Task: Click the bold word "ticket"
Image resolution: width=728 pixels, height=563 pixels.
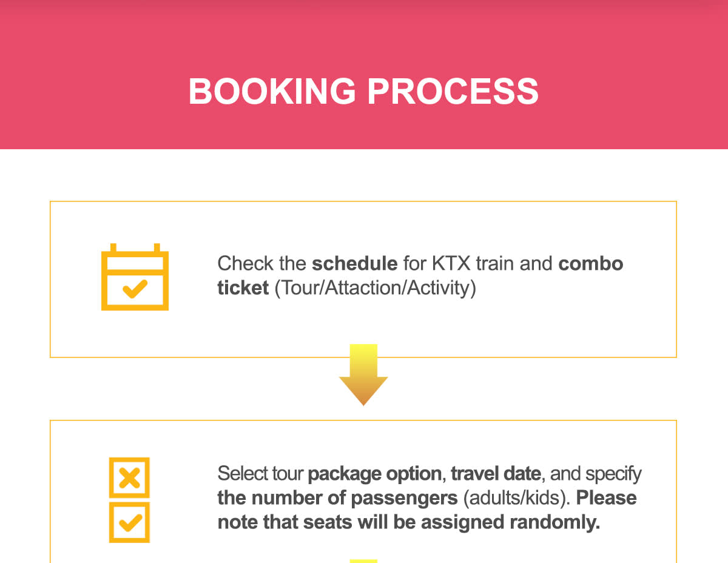Action: 243,288
